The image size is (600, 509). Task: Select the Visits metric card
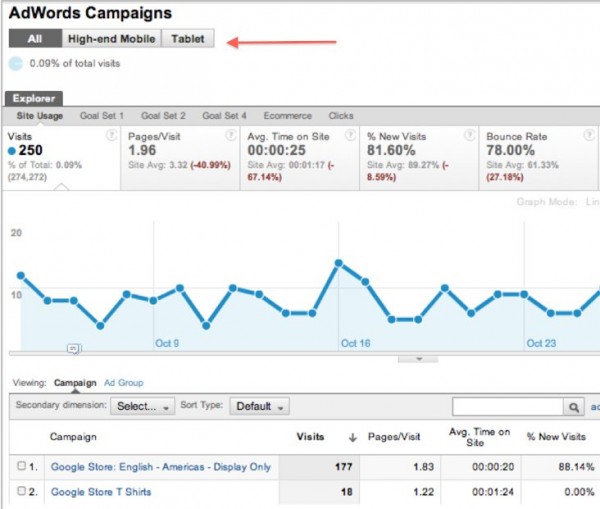coord(61,158)
